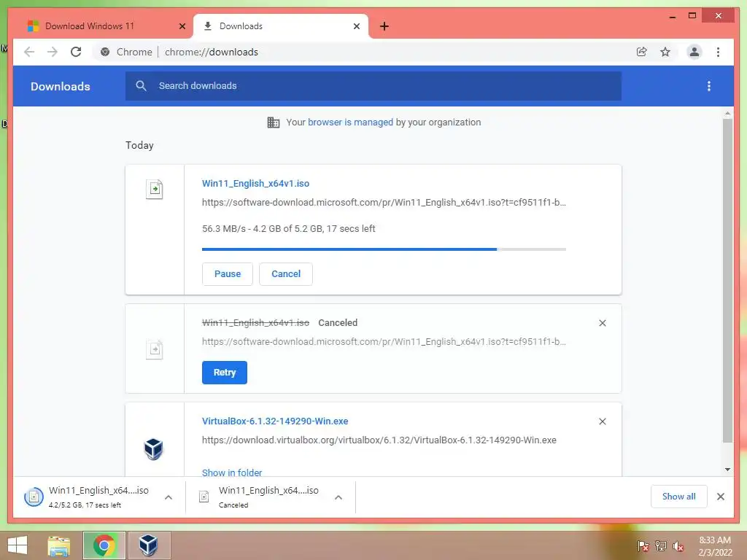The image size is (747, 560).
Task: Open VirtualBox from the taskbar
Action: tap(148, 545)
